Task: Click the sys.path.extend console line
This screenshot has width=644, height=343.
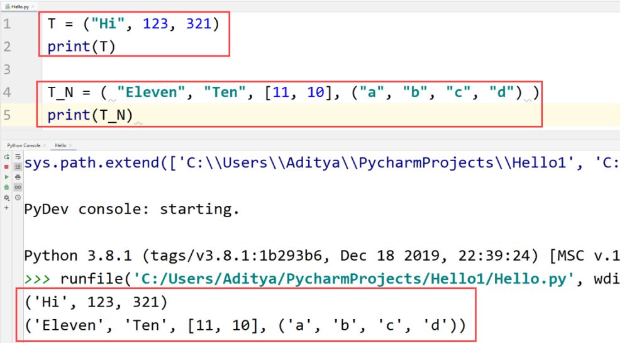Action: point(321,163)
